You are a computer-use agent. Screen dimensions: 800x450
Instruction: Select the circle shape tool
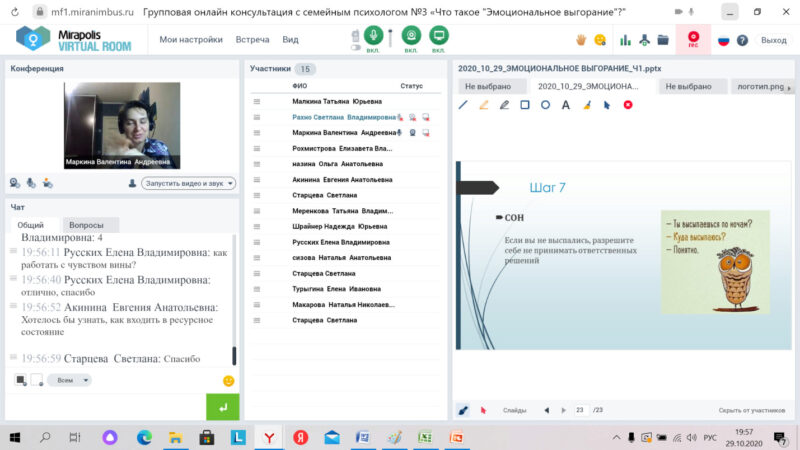coord(545,105)
